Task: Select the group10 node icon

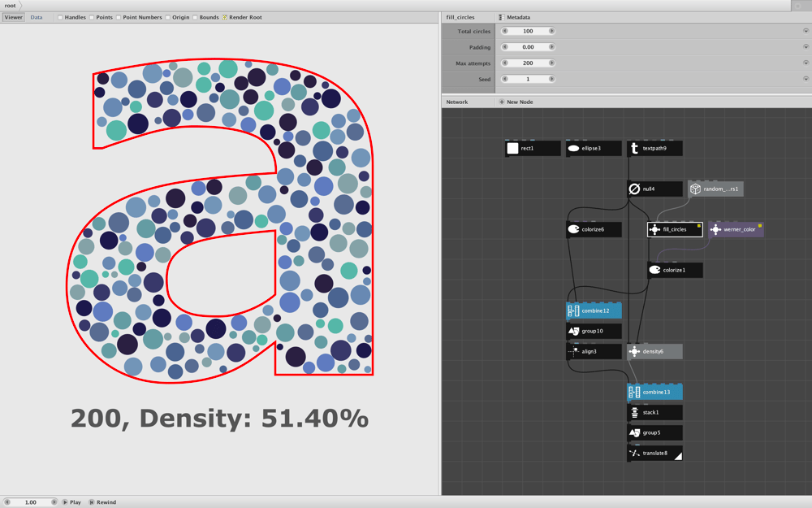Action: point(573,332)
